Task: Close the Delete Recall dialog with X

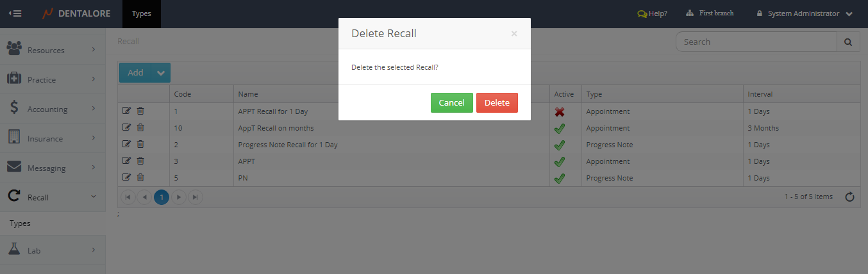Action: [x=514, y=34]
